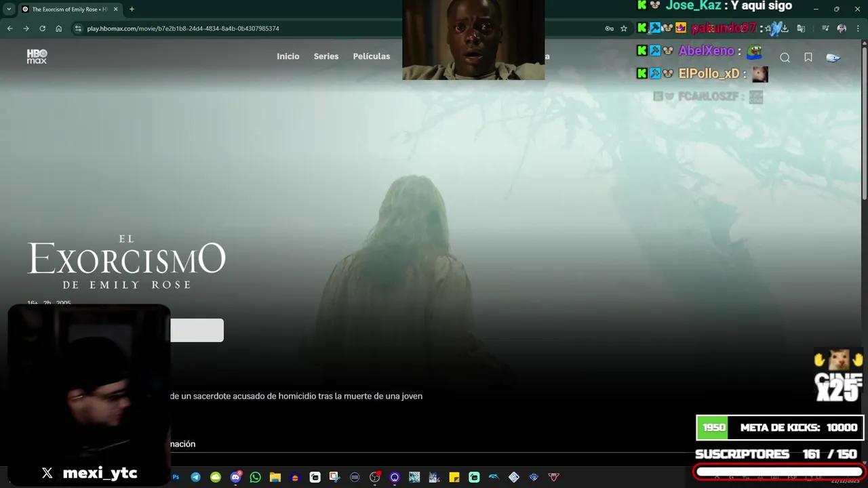Click the page vertical scrollbar
868x488 pixels.
(x=864, y=122)
